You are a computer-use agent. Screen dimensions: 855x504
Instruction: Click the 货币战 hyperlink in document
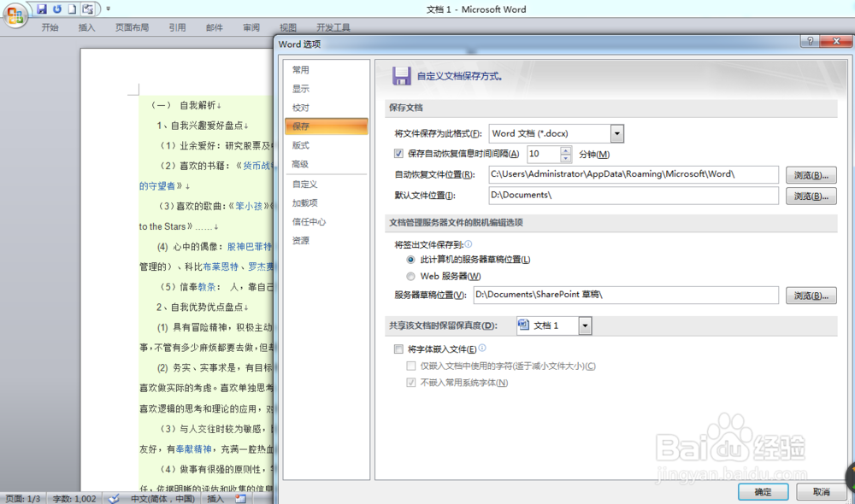[257, 166]
